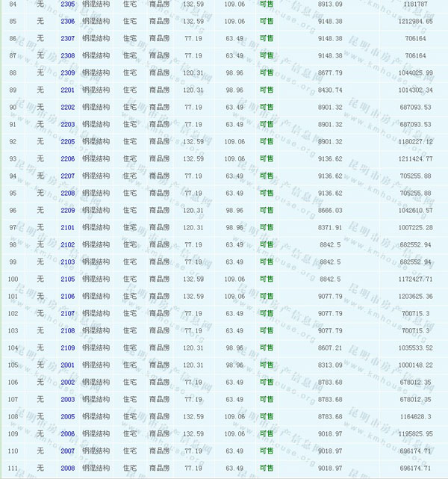This screenshot has width=448, height=479.
Task: Open room 2206 details
Action: [x=67, y=158]
